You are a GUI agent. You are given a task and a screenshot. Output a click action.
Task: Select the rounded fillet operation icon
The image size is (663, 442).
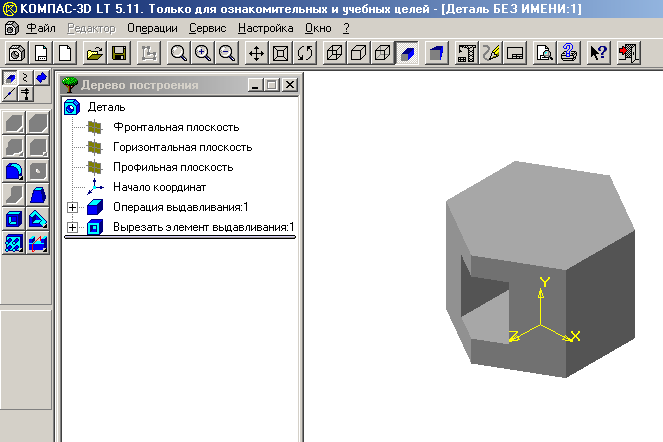click(14, 171)
